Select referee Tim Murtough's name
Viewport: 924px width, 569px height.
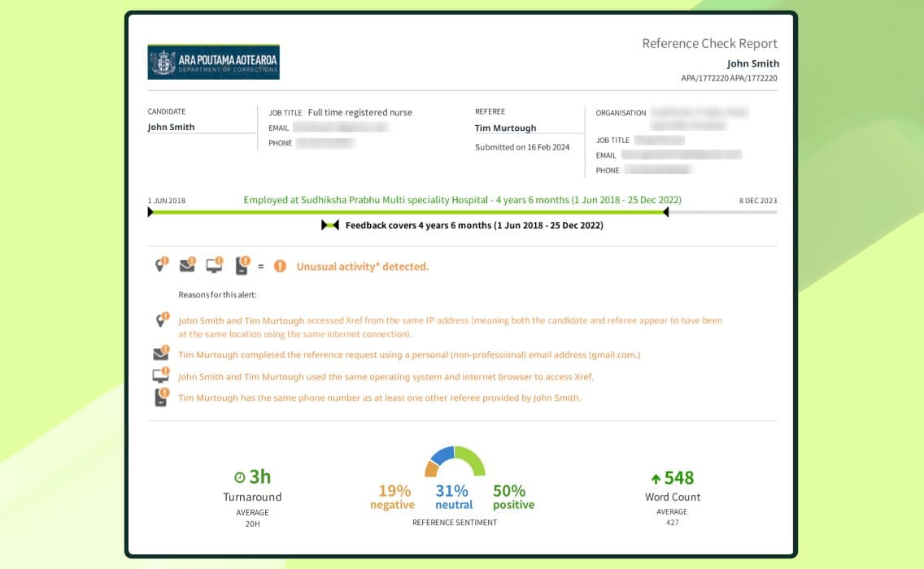tap(505, 128)
